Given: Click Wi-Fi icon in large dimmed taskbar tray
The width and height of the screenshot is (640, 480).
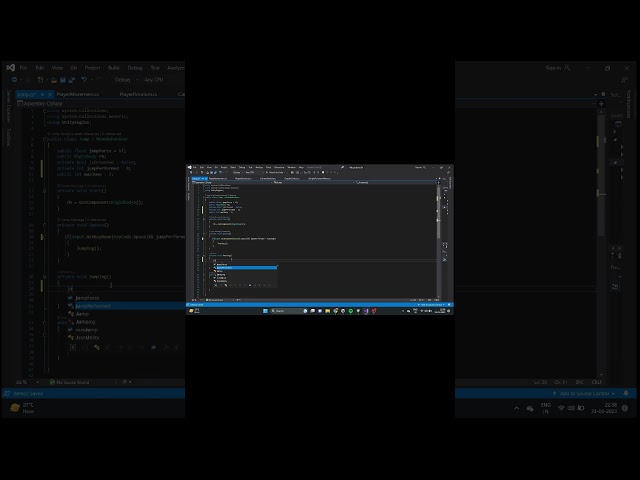Looking at the screenshot, I should pos(562,408).
